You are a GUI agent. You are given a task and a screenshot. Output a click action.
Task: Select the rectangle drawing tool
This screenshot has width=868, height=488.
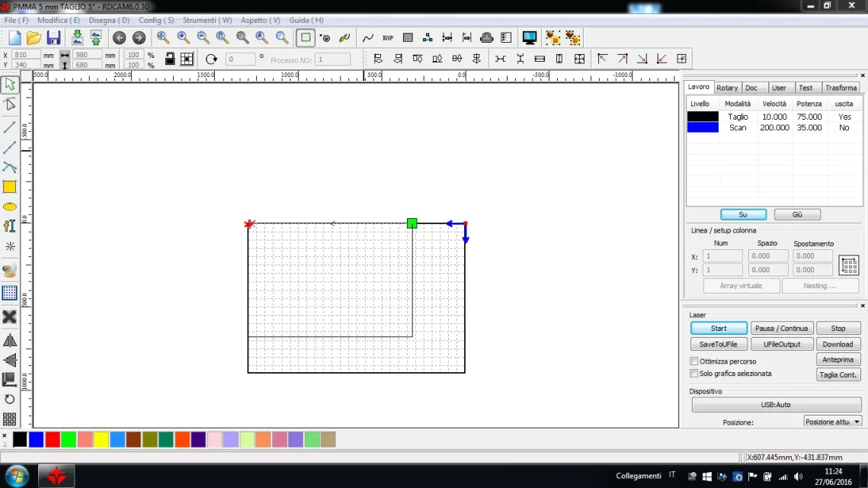coord(10,187)
